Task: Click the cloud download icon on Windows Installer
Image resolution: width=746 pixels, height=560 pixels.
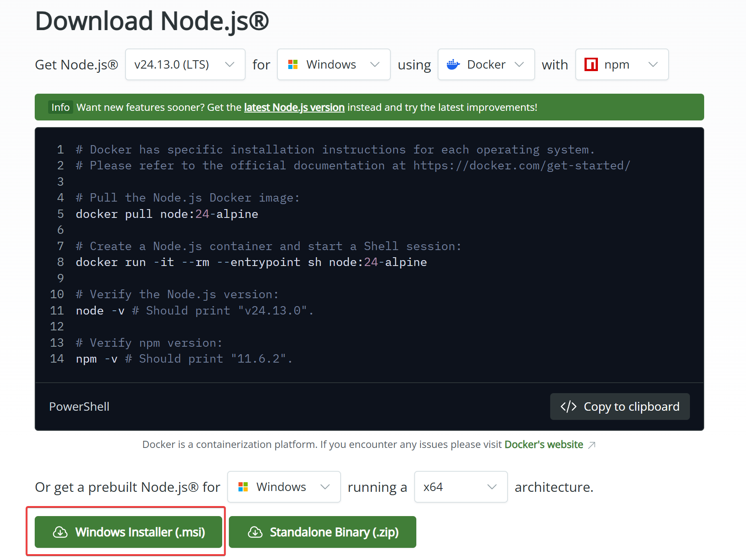Action: [x=60, y=532]
